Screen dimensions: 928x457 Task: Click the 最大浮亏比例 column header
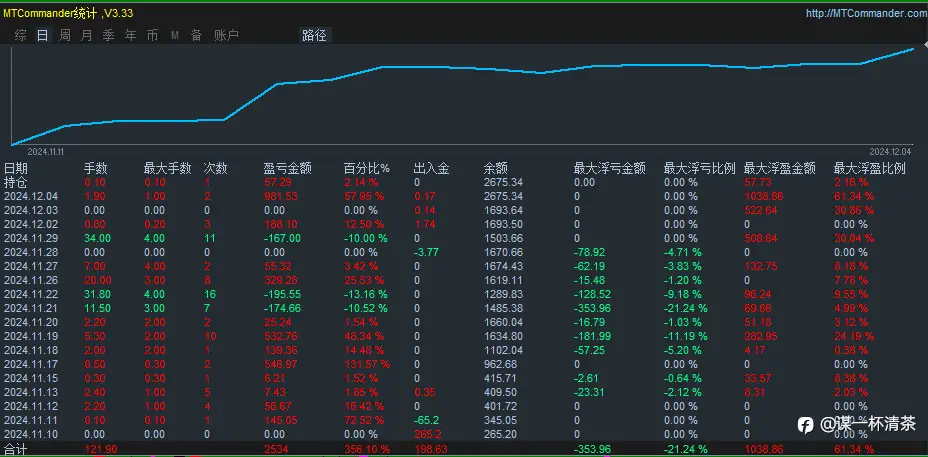[x=699, y=169]
